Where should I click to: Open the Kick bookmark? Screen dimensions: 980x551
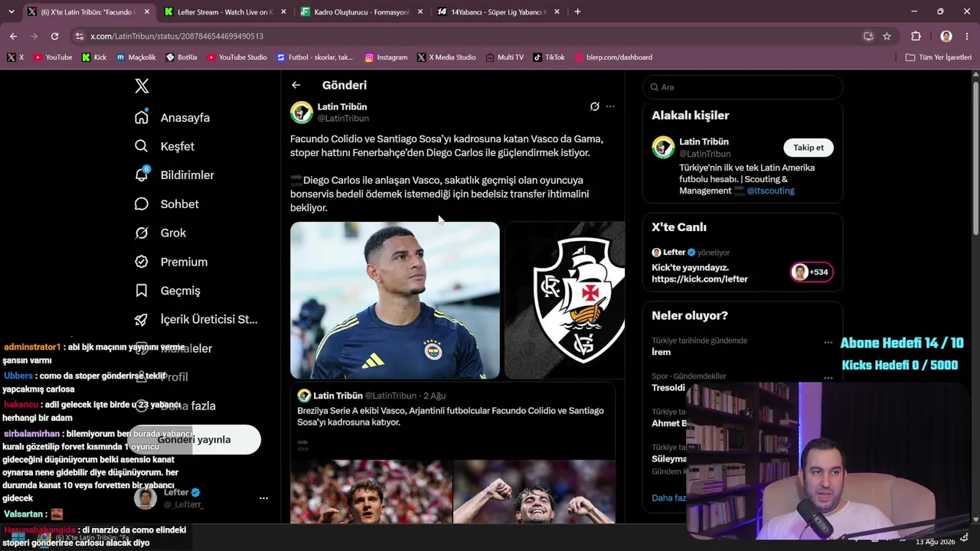94,57
